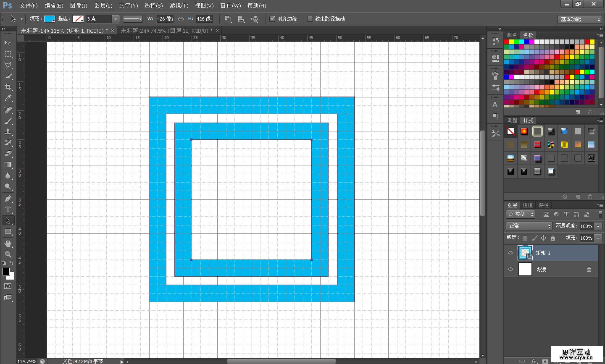This screenshot has height=364, width=605.
Task: Select the Eyedropper tool
Action: (x=8, y=98)
